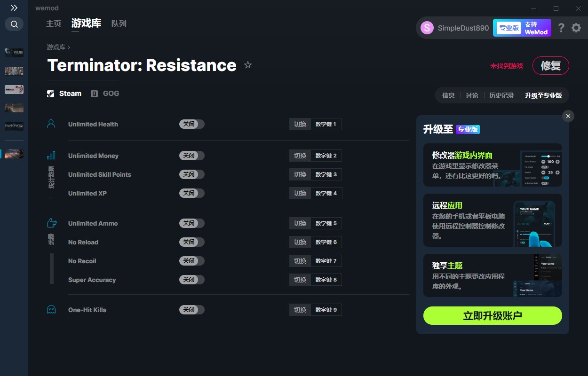Switch to the 队列 tab

point(119,23)
